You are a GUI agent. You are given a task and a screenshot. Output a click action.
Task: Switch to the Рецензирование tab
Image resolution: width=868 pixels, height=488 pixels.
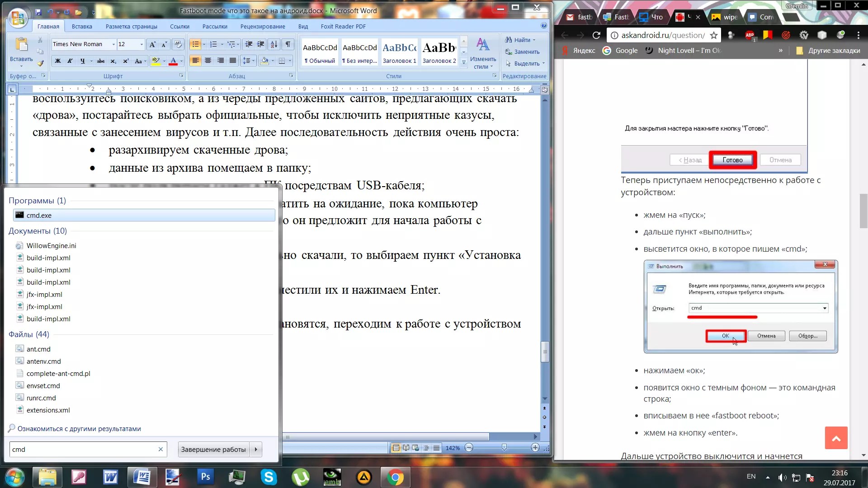pos(263,26)
